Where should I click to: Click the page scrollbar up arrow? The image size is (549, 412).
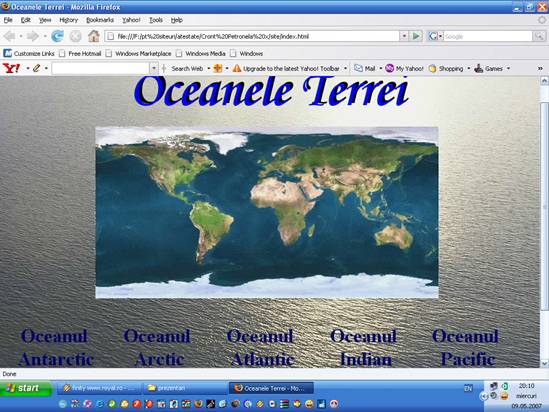(544, 81)
